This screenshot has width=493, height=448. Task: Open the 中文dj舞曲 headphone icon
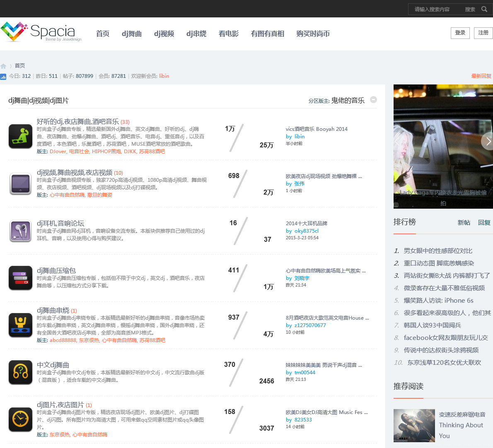(20, 372)
